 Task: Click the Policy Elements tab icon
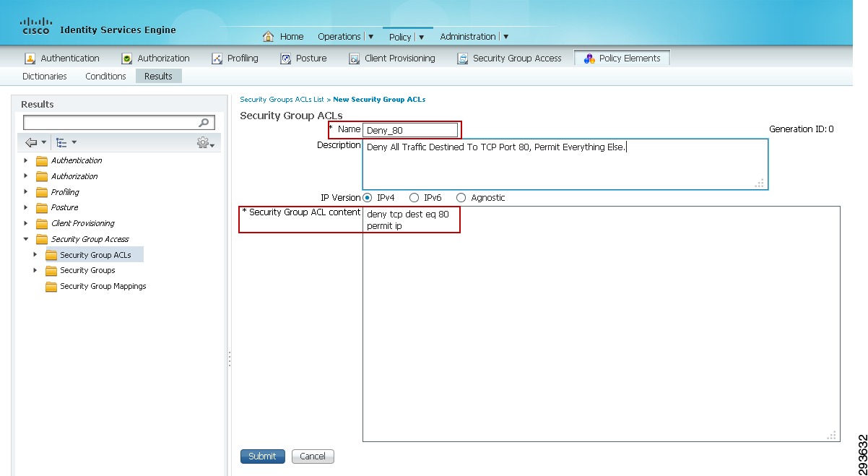click(x=589, y=59)
